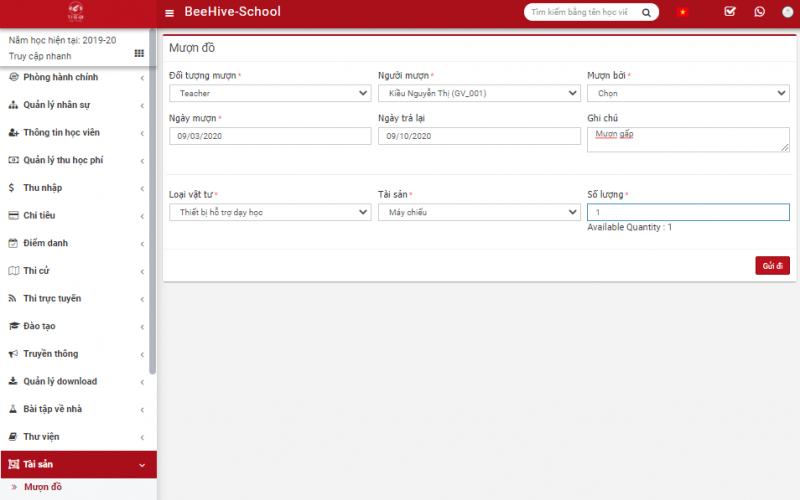Open the Đối tượng mượn dropdown
Viewport: 800px width, 500px height.
[x=269, y=93]
